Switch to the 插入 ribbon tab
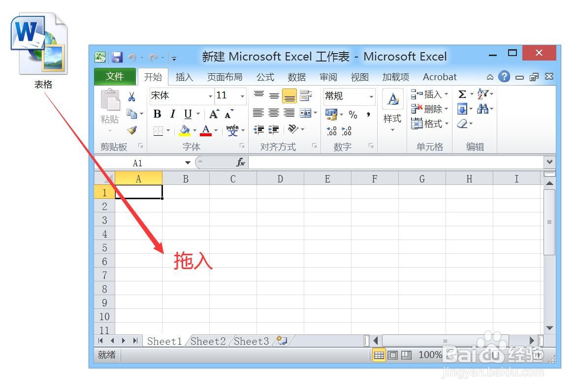 [185, 77]
